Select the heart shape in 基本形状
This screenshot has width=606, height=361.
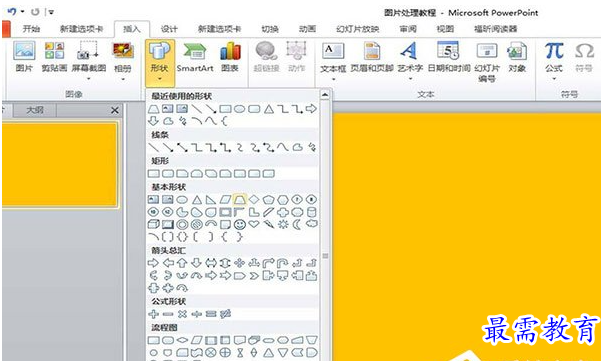(x=254, y=224)
